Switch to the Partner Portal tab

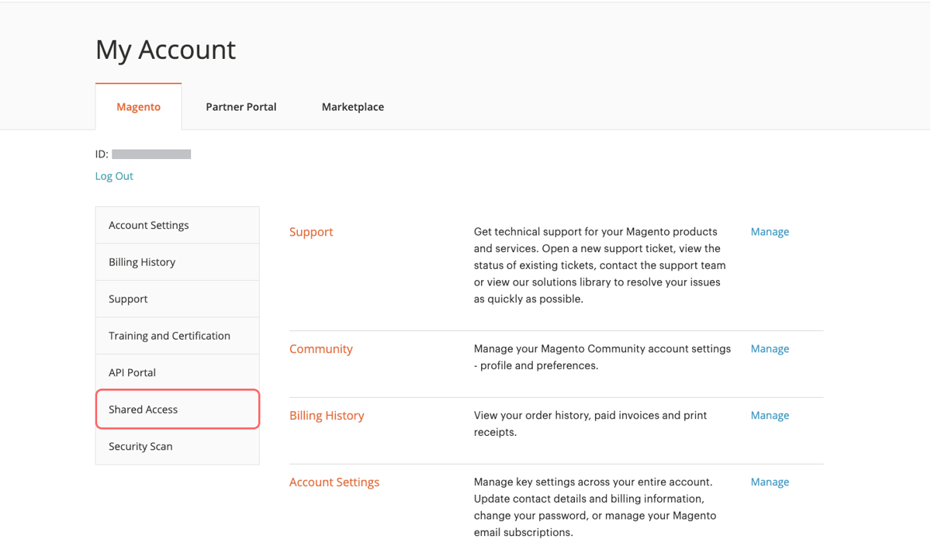[x=241, y=107]
